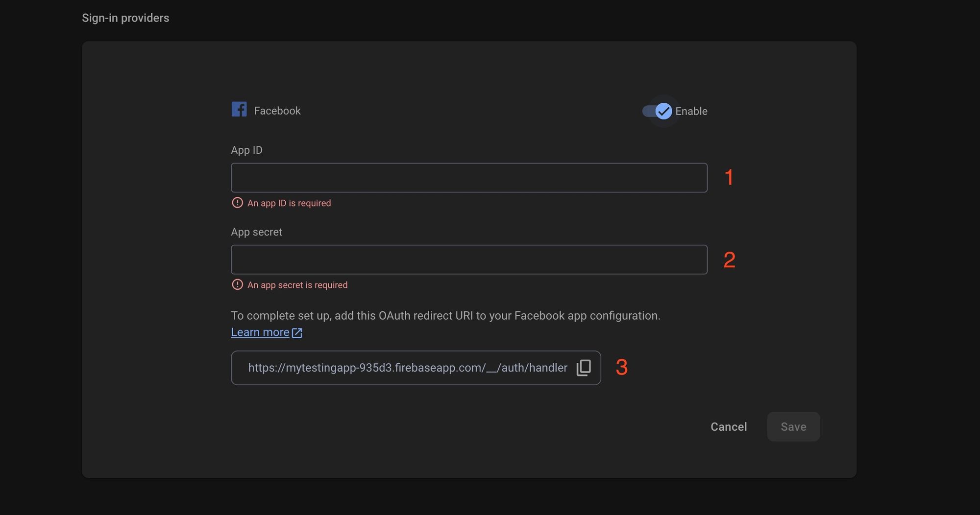Image resolution: width=980 pixels, height=515 pixels.
Task: Click the Facebook logo icon
Action: coord(239,109)
